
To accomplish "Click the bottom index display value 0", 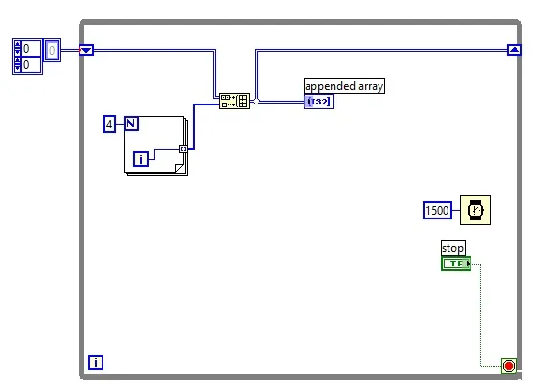I will point(31,64).
